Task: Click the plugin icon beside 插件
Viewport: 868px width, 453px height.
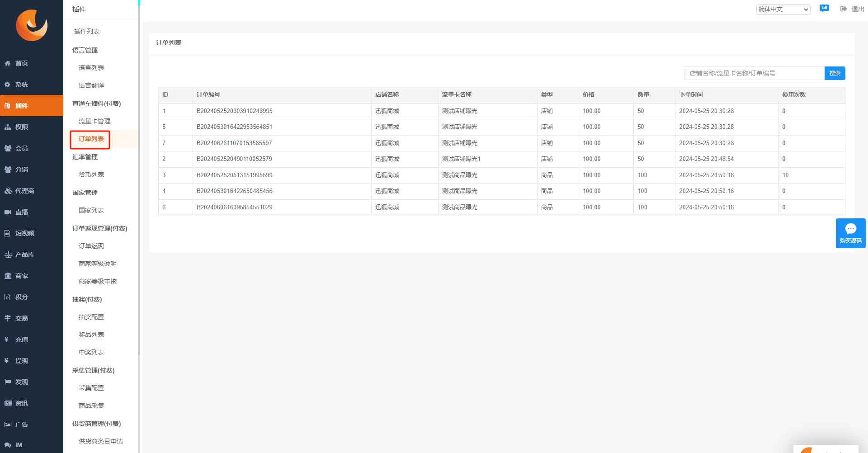Action: 8,106
